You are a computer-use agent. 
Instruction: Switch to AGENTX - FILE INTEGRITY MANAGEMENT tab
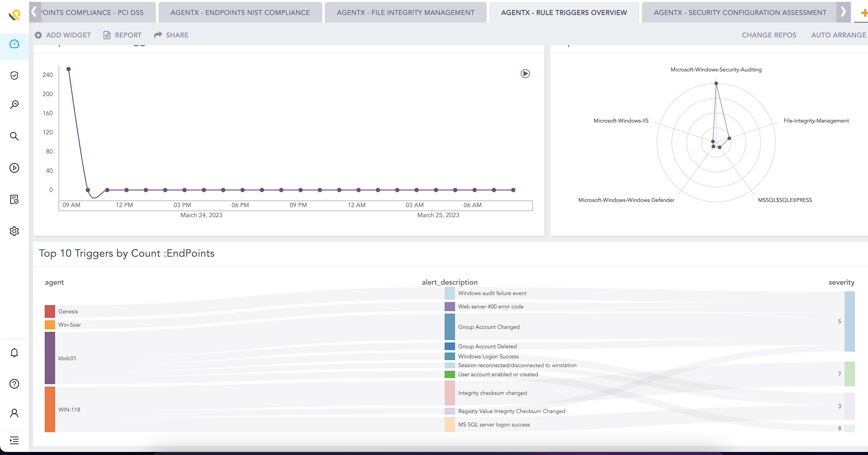tap(405, 12)
